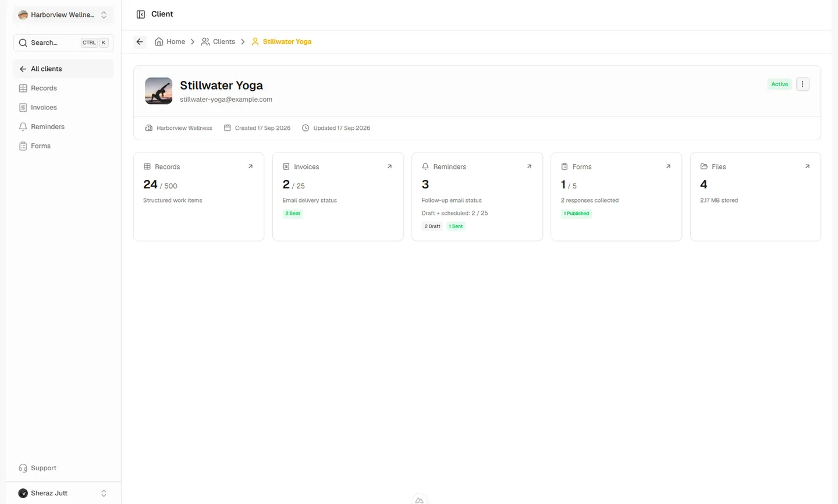The width and height of the screenshot is (838, 504).
Task: Open Invoices card arrow link
Action: click(389, 166)
